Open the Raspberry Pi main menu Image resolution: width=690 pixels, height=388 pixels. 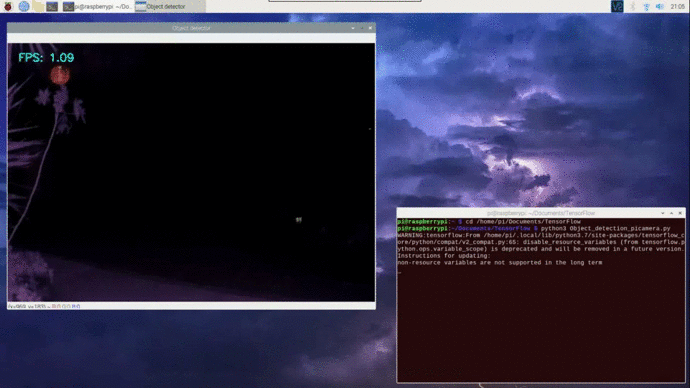tap(8, 6)
